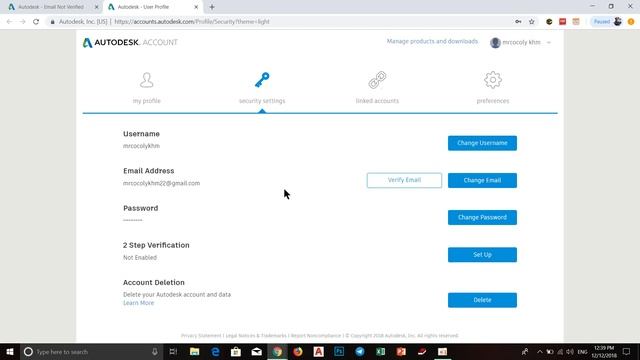Switch ENG input language indicator

click(582, 351)
